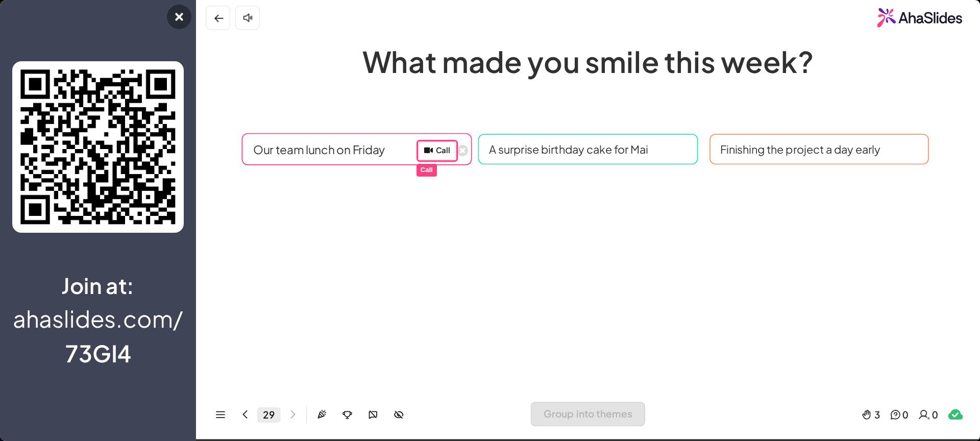980x441 pixels.
Task: Go to the previous slide
Action: 245,414
